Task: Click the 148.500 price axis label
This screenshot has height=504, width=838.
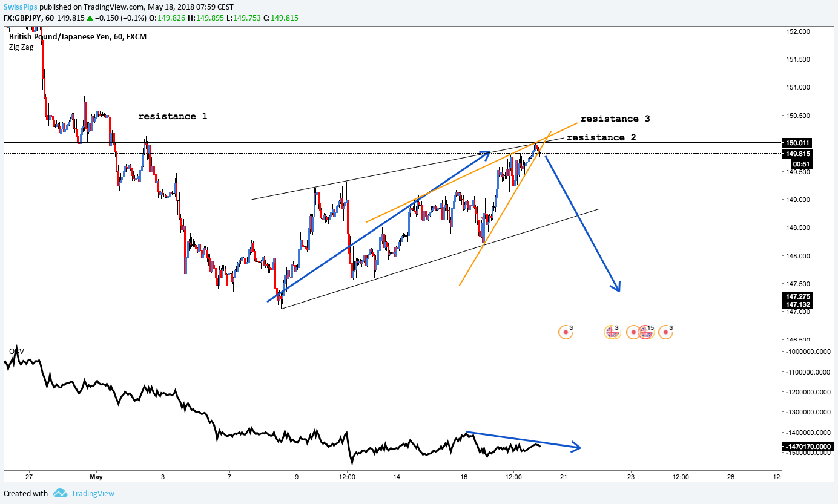Action: pyautogui.click(x=799, y=227)
